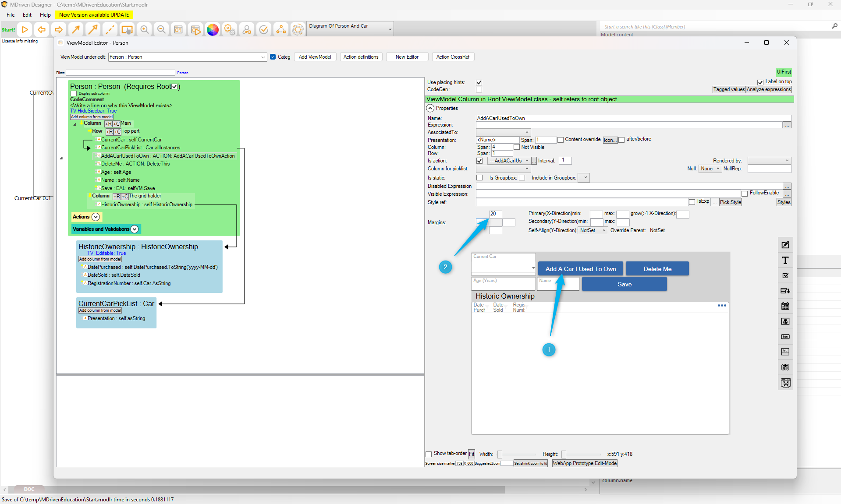Enable the 'Not Visible' checkbox

(x=517, y=147)
